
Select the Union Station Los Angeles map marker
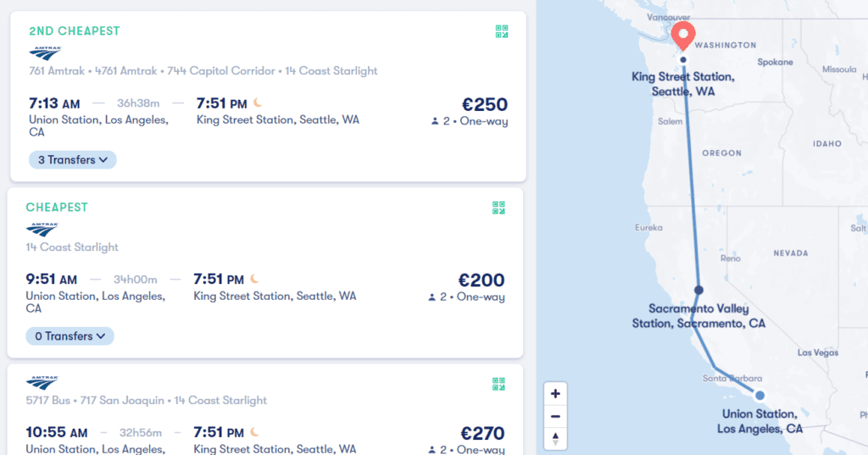tap(760, 395)
